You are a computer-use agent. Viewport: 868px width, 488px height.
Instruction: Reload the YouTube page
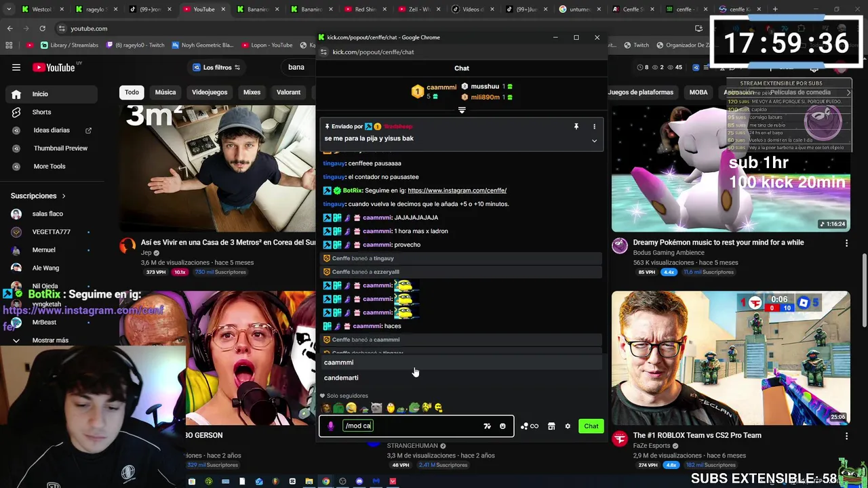click(x=42, y=28)
